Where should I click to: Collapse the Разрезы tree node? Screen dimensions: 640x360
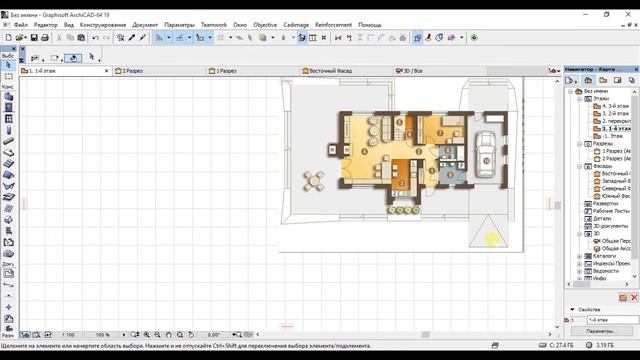click(579, 144)
